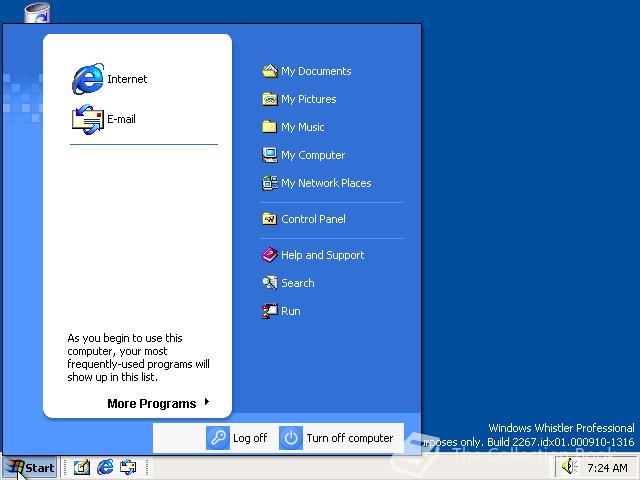Open the More Programs submenu label
This screenshot has height=480, width=640.
pyautogui.click(x=151, y=404)
